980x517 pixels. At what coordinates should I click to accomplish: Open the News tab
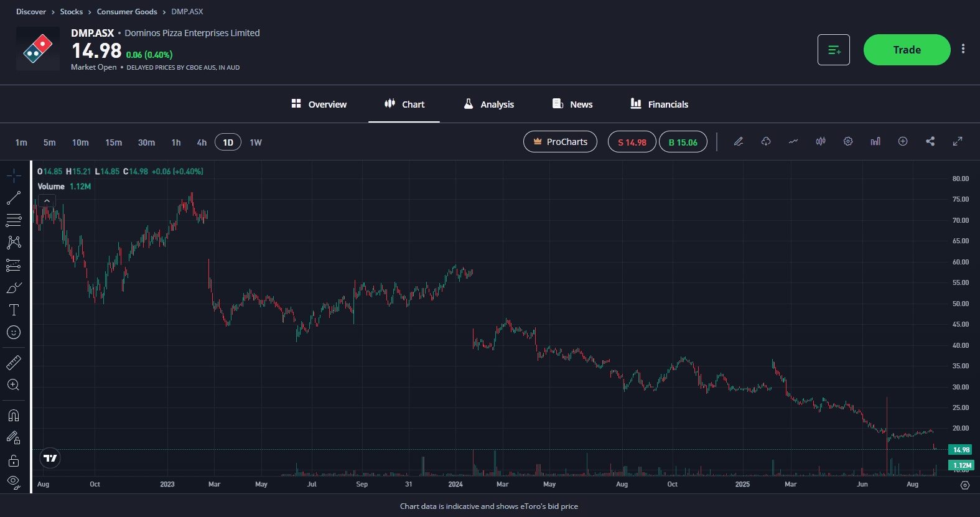click(572, 104)
